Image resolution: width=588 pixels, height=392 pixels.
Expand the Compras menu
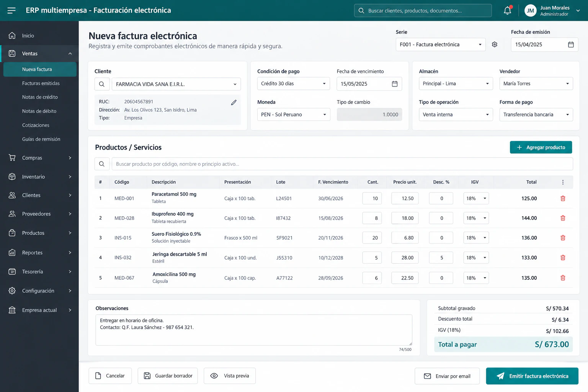coord(40,158)
